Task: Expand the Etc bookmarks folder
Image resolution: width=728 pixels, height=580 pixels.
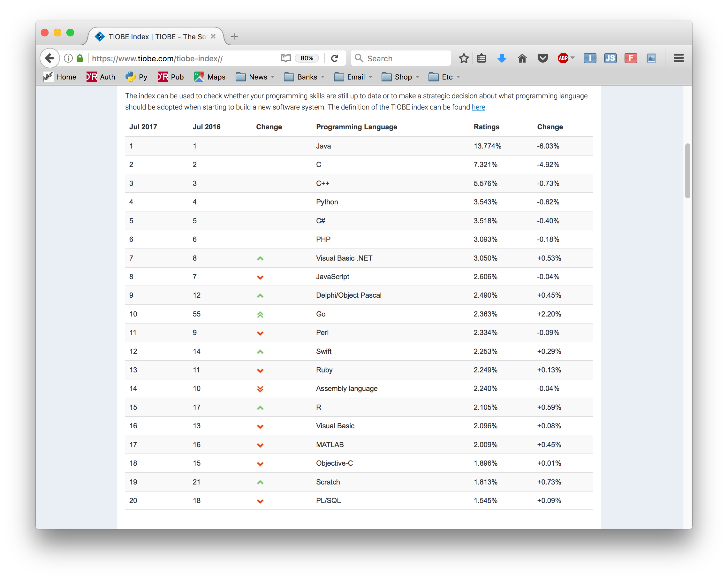Action: tap(444, 77)
